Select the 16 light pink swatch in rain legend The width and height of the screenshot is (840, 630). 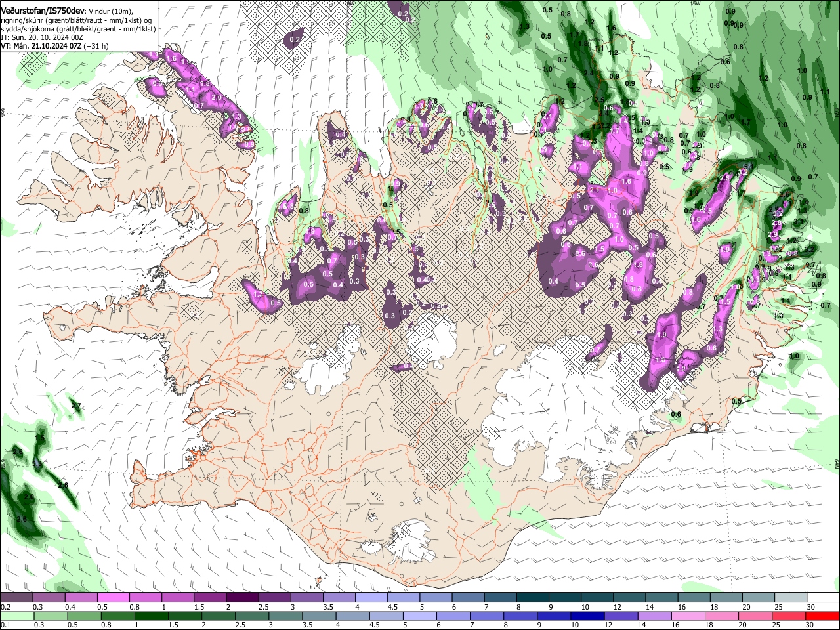click(689, 616)
